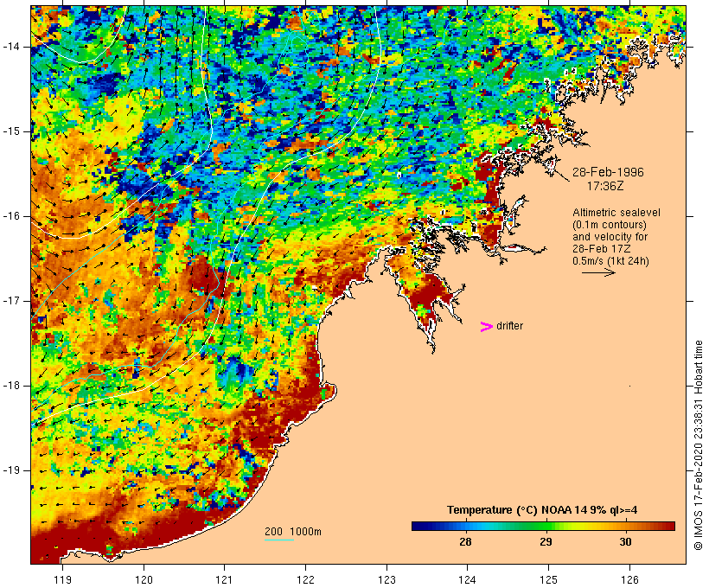Click the '0.5m/s (1kt 24h)' scale text
Image resolution: width=709 pixels, height=588 pixels.
[x=610, y=261]
